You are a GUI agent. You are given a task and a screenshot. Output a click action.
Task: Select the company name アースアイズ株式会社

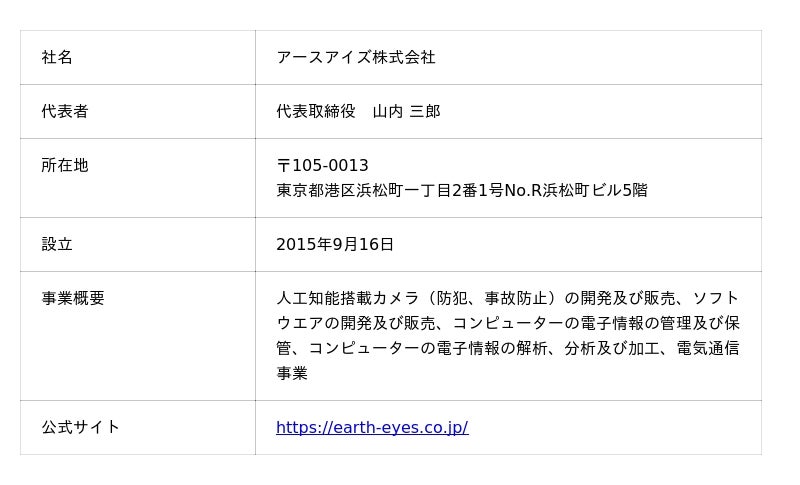pos(356,58)
